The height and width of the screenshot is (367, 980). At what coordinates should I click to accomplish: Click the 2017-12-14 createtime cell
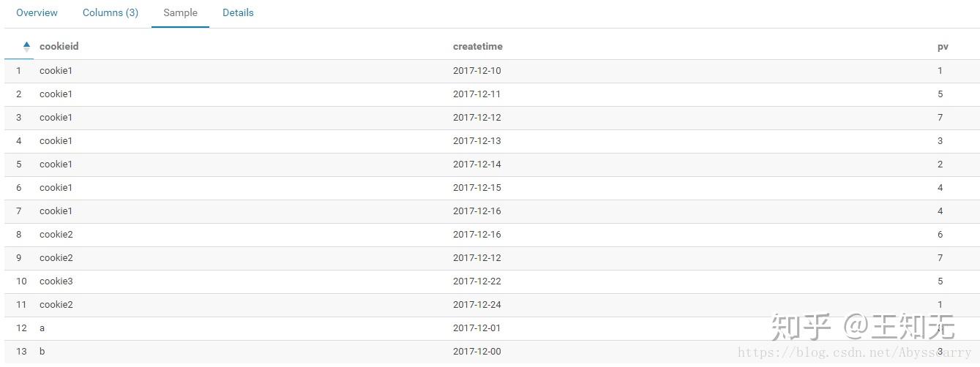click(477, 164)
